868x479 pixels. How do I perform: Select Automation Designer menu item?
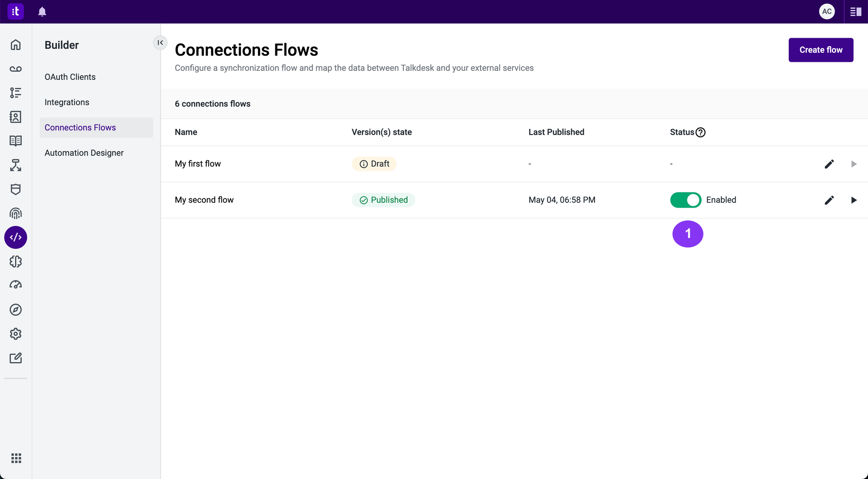[84, 153]
